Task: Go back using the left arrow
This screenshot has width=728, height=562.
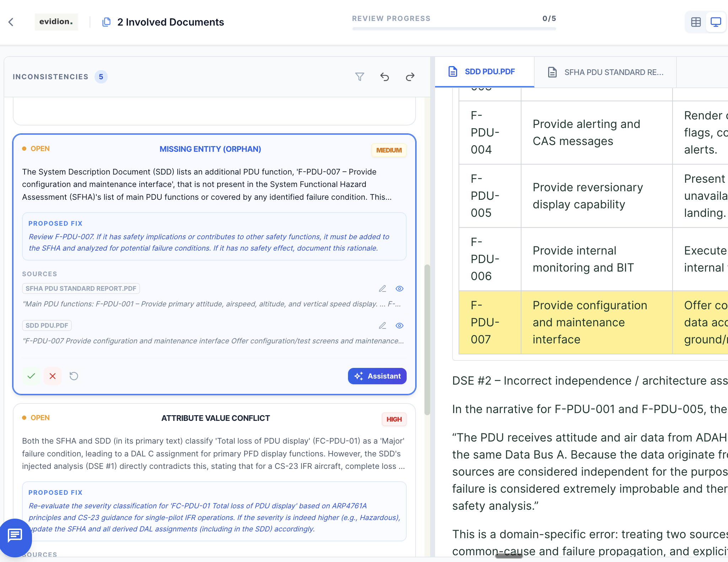Action: (11, 22)
